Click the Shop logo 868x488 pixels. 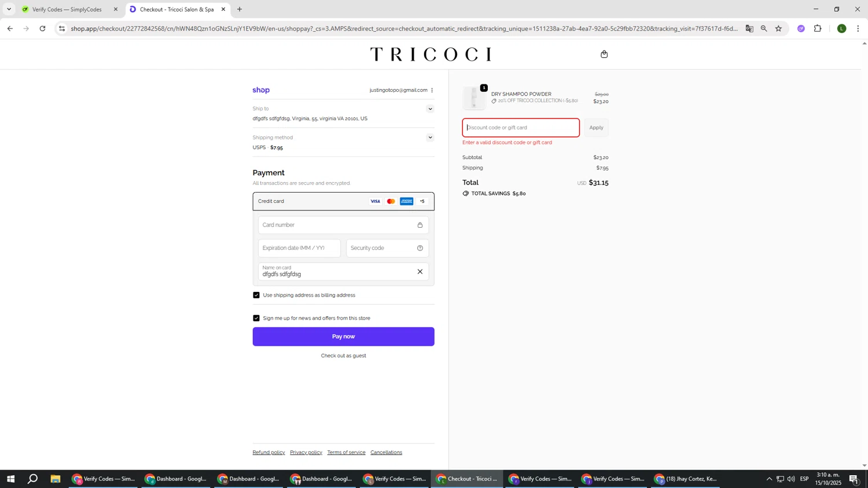pos(261,90)
